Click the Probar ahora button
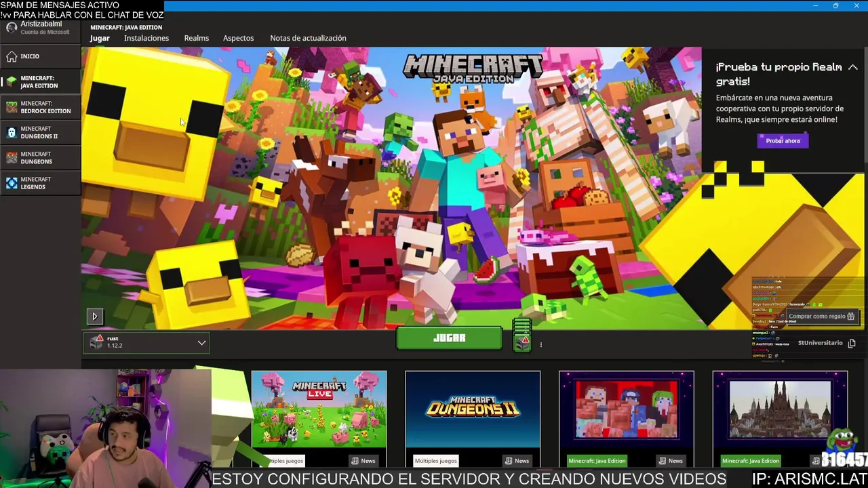This screenshot has height=488, width=868. (783, 141)
